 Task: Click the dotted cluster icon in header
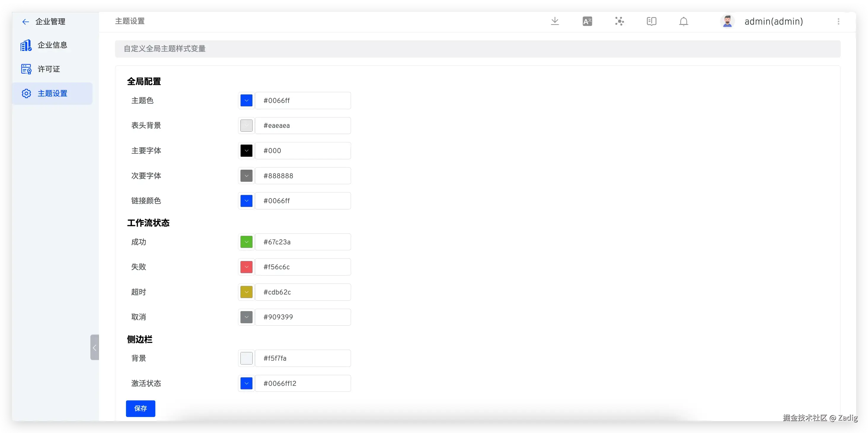pos(619,21)
